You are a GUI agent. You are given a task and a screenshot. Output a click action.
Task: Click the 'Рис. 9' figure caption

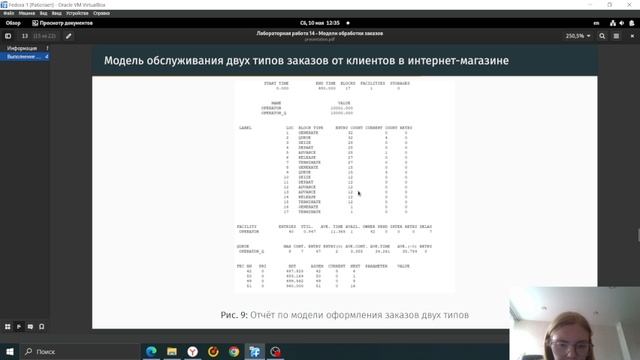coord(344,315)
